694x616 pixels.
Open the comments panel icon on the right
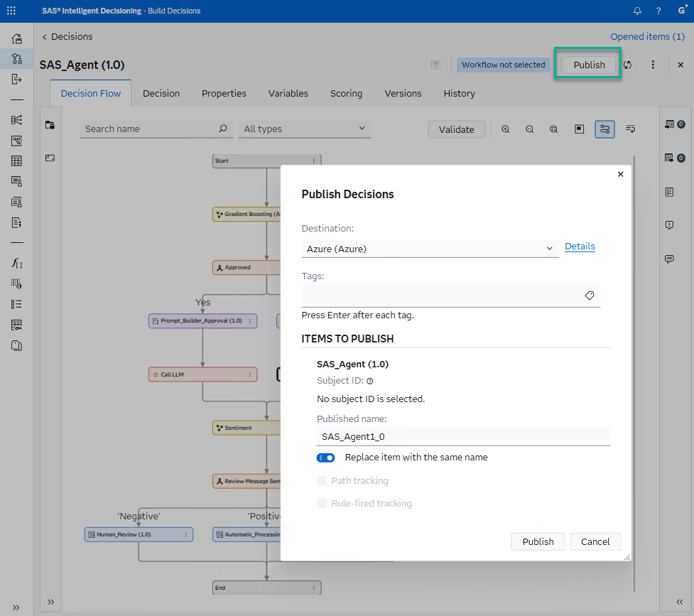(x=668, y=259)
